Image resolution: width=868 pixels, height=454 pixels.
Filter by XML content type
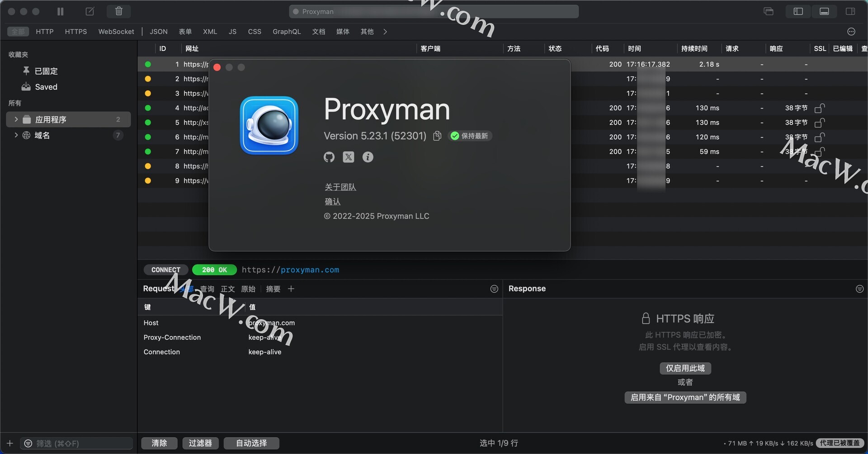[210, 31]
